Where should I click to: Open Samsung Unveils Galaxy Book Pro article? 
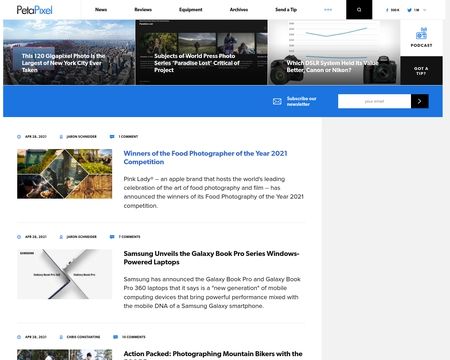pyautogui.click(x=211, y=258)
